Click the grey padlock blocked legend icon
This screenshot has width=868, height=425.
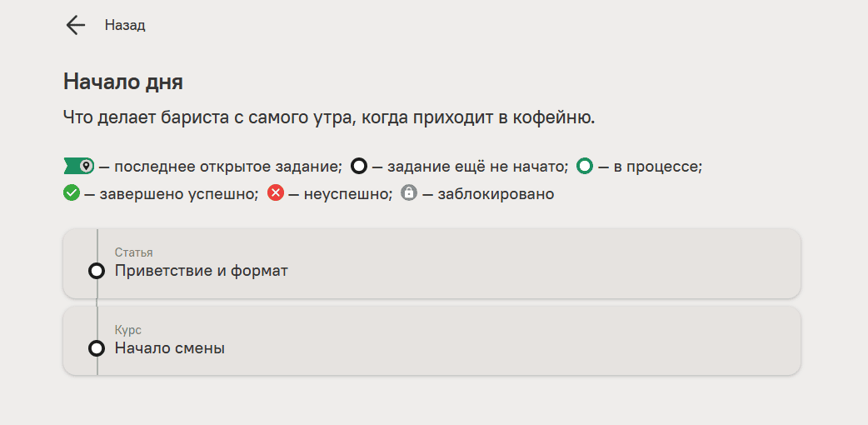(x=408, y=193)
